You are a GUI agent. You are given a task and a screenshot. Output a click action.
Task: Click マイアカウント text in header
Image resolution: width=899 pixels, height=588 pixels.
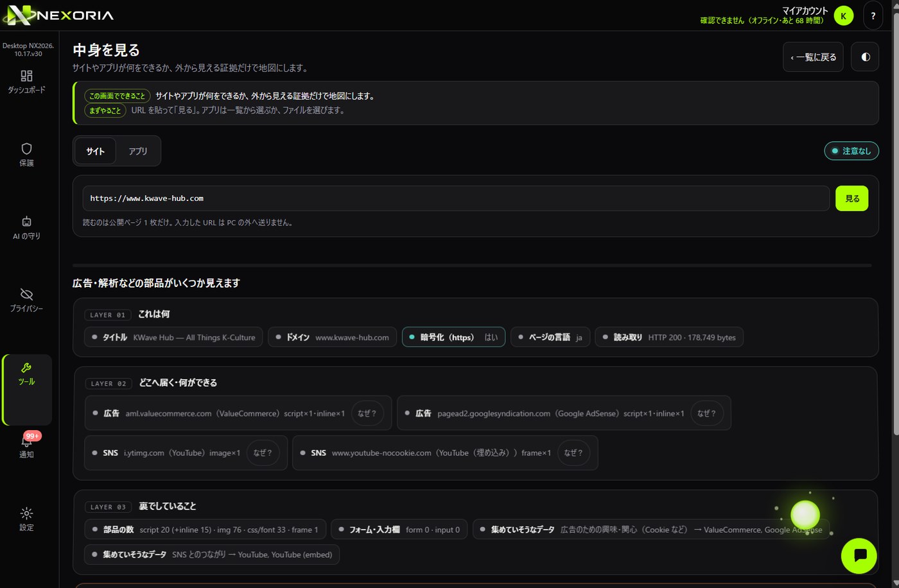click(x=805, y=10)
